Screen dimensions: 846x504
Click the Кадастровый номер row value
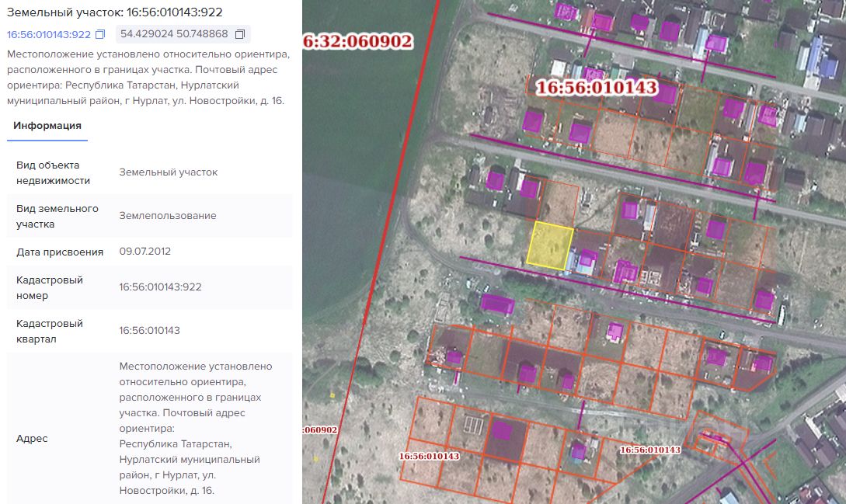click(160, 287)
